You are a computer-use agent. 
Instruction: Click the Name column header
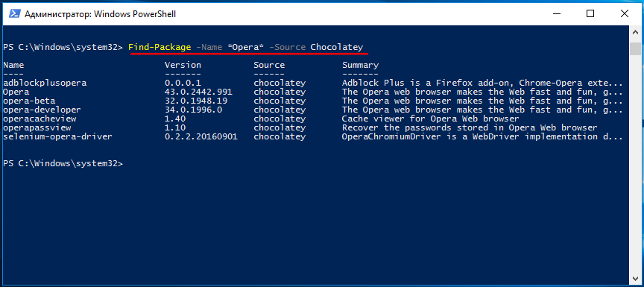point(13,65)
